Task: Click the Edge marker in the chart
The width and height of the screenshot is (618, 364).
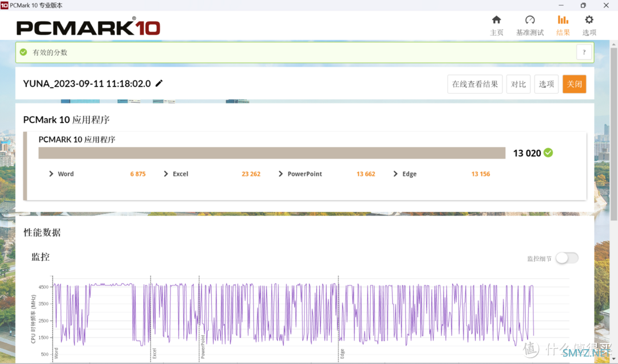Action: [x=342, y=354]
